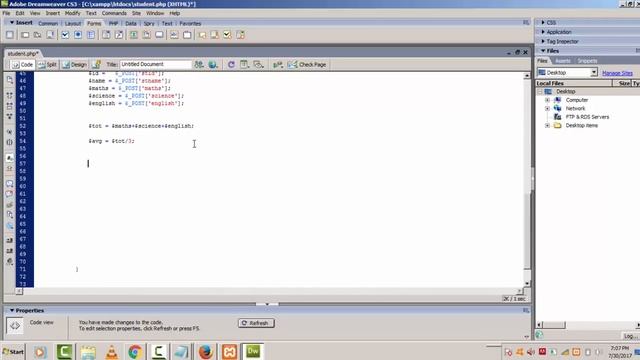Insert Spry Validation Checkbox
The image size is (640, 360).
tap(227, 35)
